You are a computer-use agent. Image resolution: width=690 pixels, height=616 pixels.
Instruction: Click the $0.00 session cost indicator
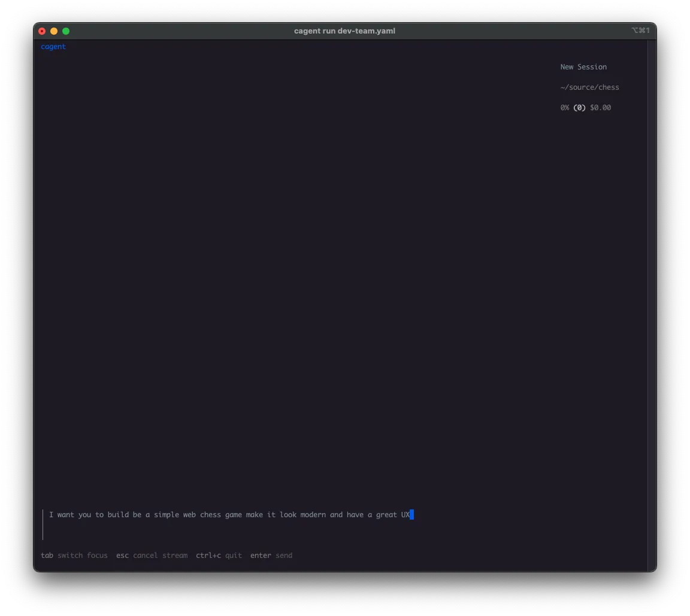[x=600, y=108]
